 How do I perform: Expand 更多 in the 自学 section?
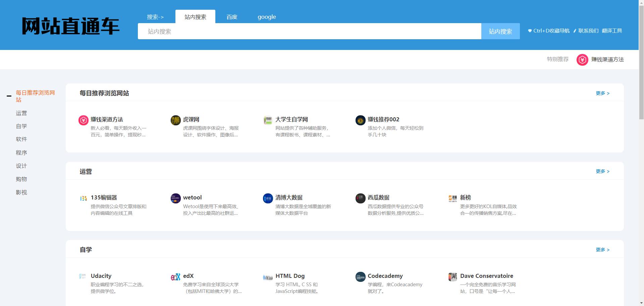click(602, 250)
